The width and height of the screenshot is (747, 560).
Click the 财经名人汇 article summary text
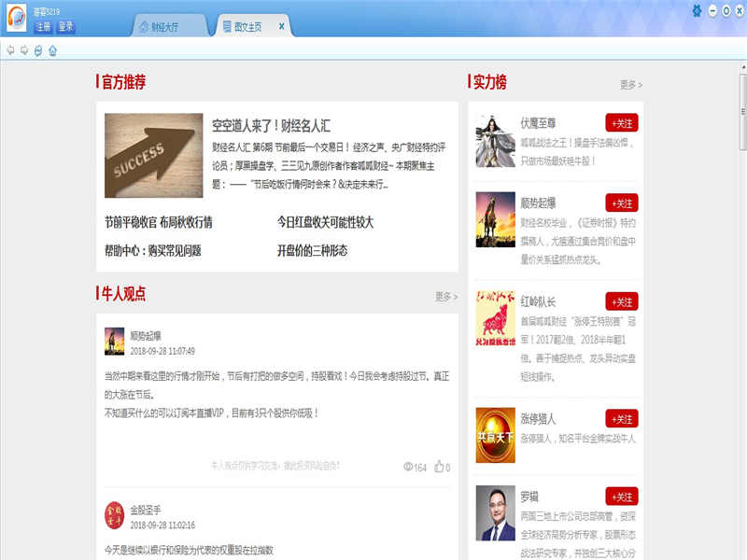click(329, 166)
